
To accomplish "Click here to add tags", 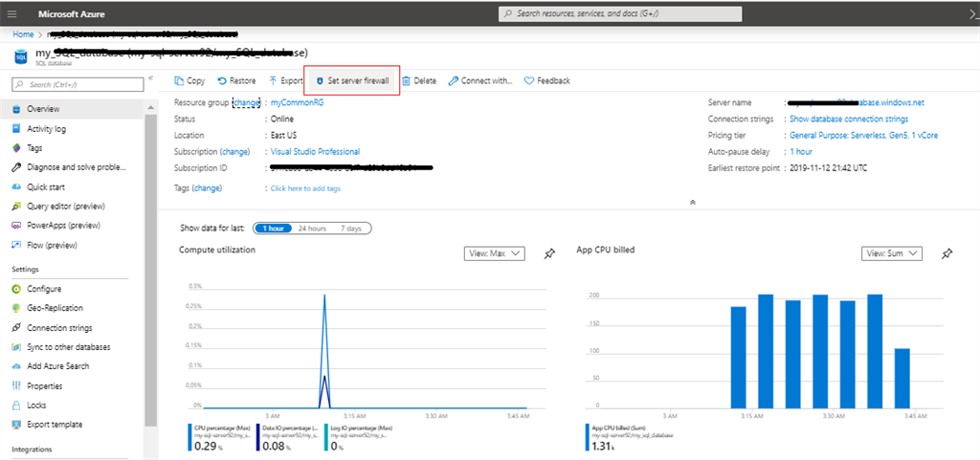I will (305, 188).
